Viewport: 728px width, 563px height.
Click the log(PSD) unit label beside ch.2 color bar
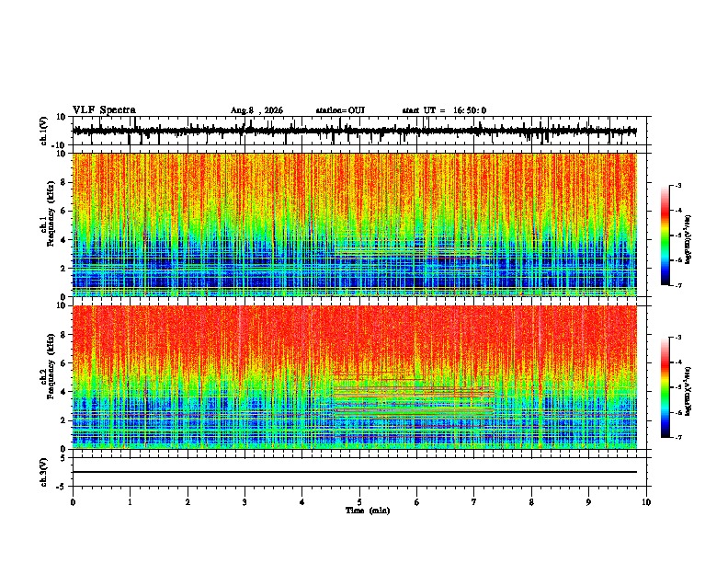coord(688,391)
